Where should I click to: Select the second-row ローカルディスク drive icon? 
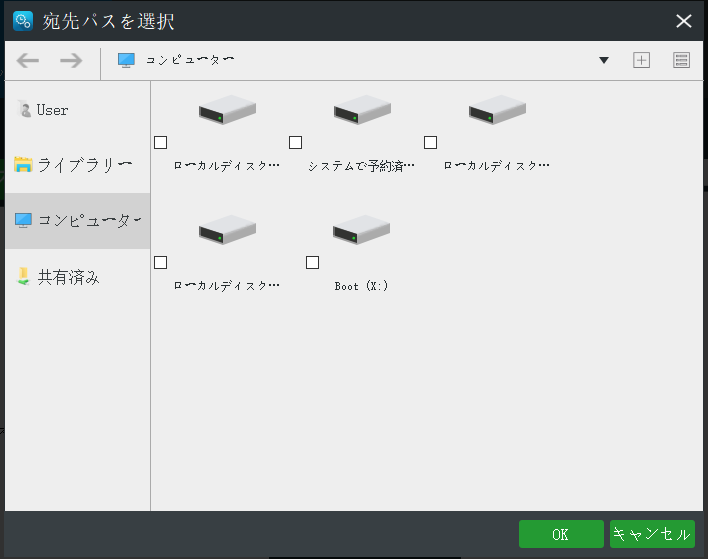click(x=227, y=229)
